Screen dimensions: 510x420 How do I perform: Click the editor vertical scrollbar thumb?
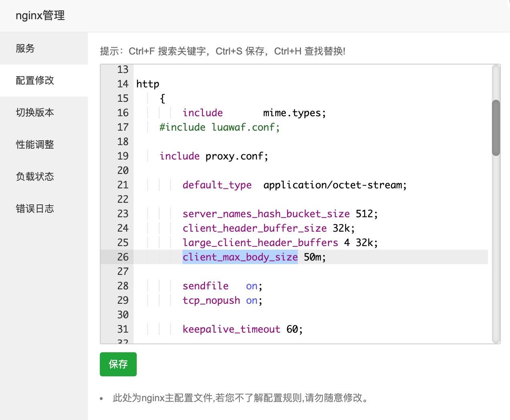click(496, 127)
